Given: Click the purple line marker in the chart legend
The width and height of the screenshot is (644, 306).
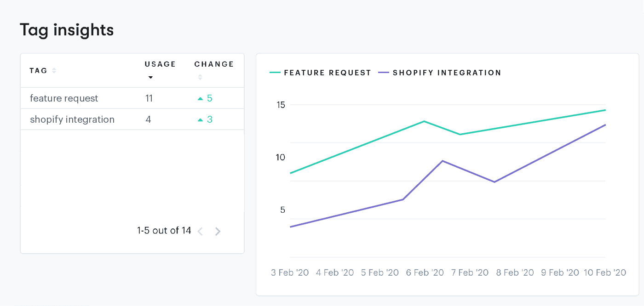Looking at the screenshot, I should 385,72.
